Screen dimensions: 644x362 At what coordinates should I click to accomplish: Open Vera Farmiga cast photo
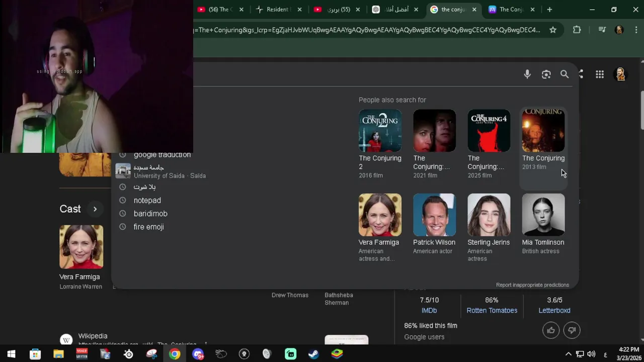coord(81,247)
